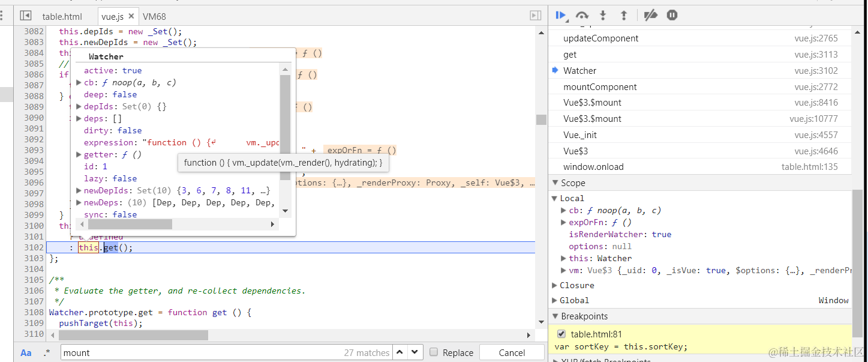The image size is (868, 362).
Task: Click '27 matches' search result count
Action: [x=367, y=353]
